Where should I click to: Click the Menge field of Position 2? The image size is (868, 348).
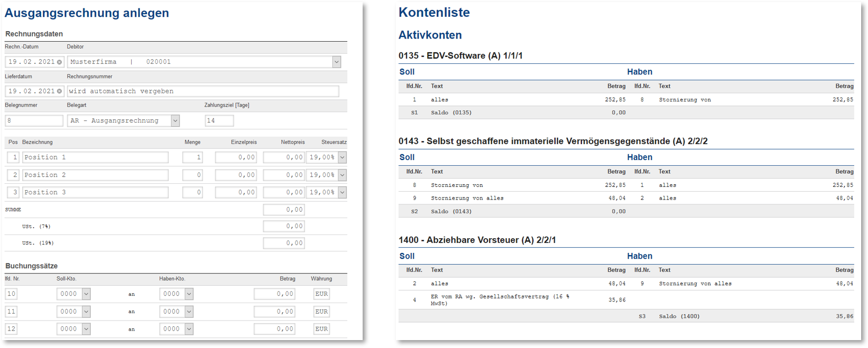click(192, 175)
